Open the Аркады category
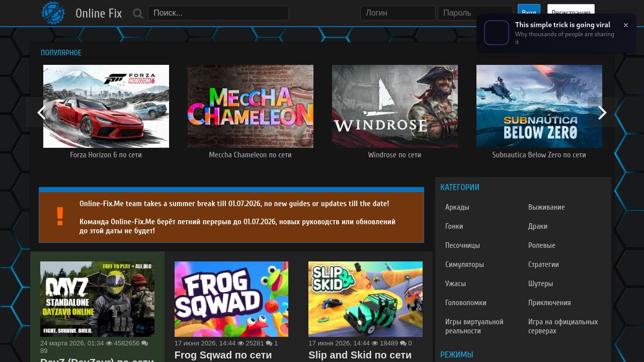This screenshot has height=362, width=644. pyautogui.click(x=457, y=207)
